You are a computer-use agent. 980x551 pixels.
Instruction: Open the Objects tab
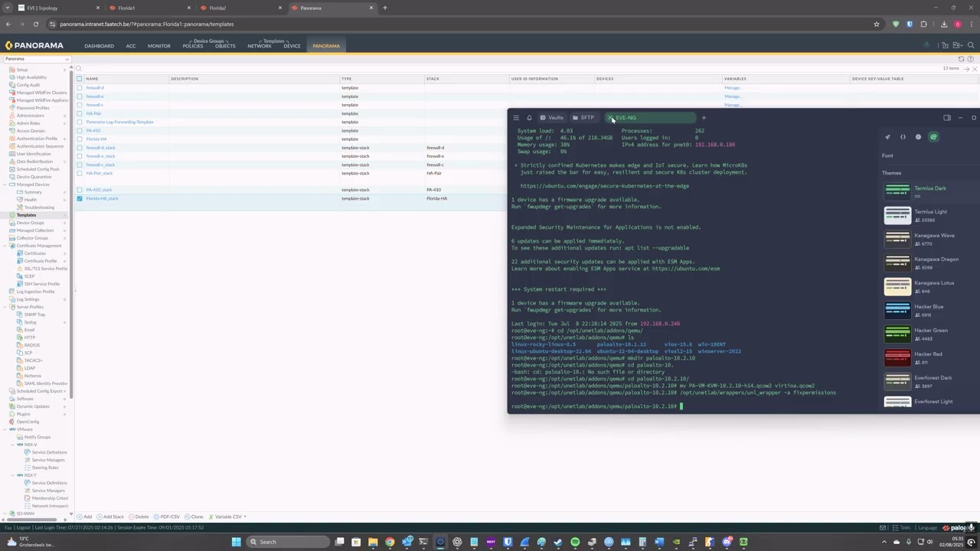point(225,46)
